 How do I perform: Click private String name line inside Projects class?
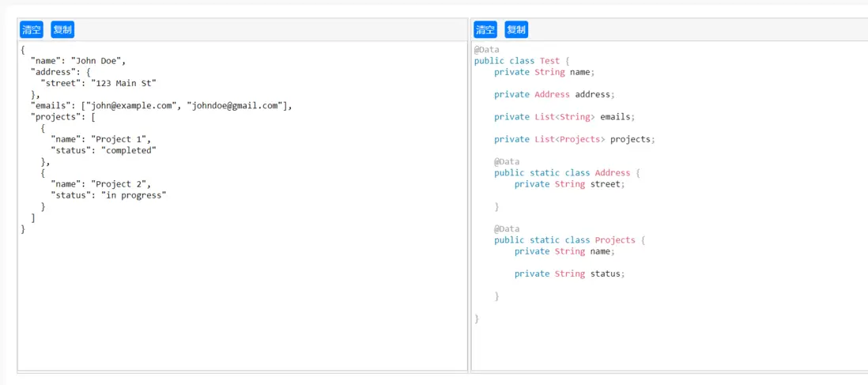pyautogui.click(x=564, y=251)
